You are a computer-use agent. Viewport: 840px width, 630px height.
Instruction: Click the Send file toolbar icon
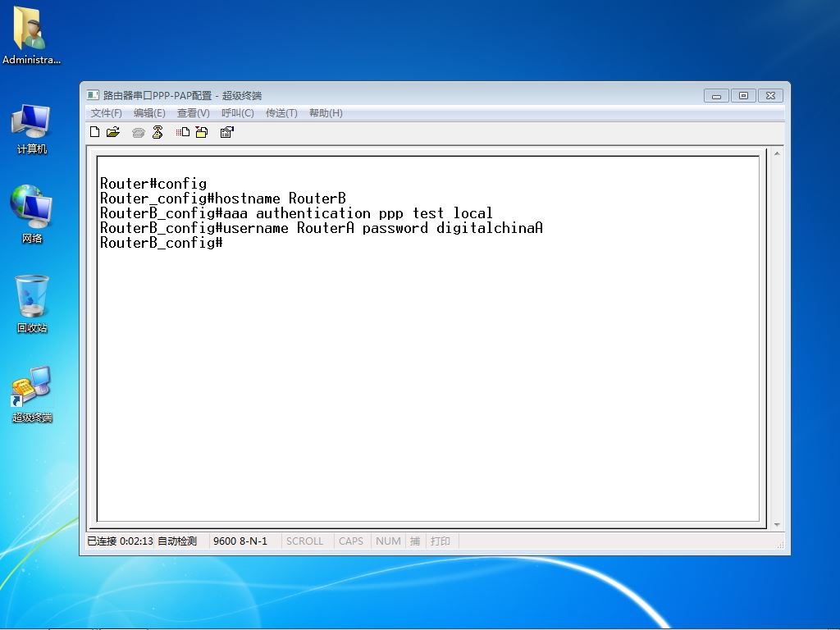pyautogui.click(x=183, y=132)
